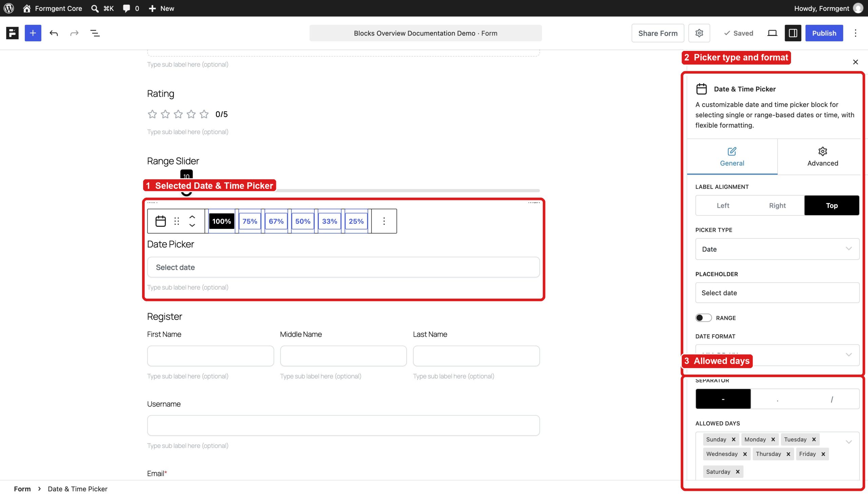
Task: Switch to the Advanced tab
Action: point(822,157)
